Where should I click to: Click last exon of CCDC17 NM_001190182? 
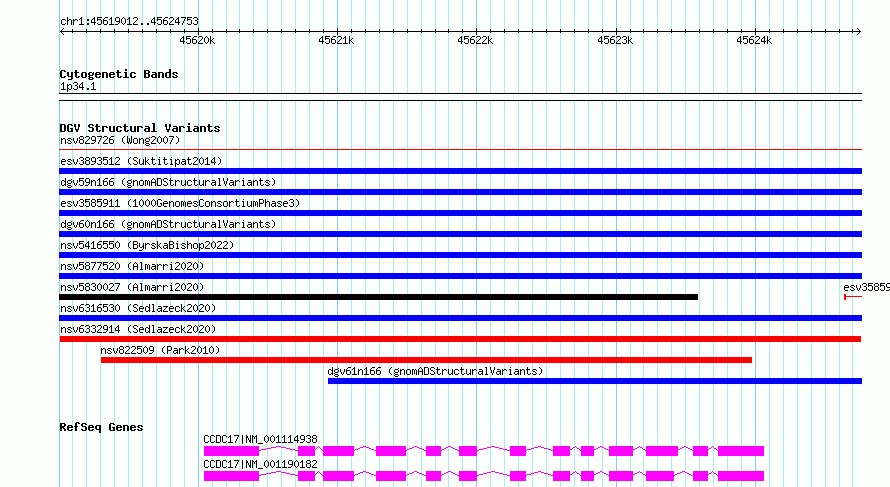point(741,476)
